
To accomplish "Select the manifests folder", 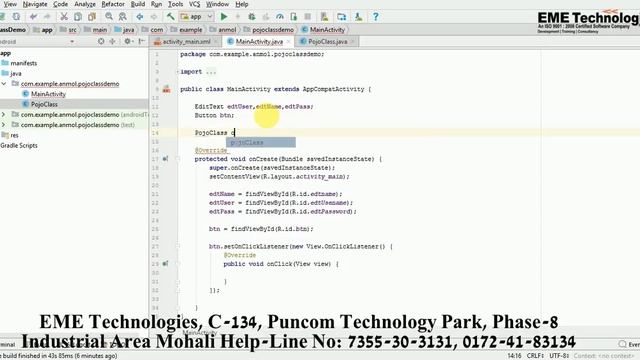I will pos(24,63).
